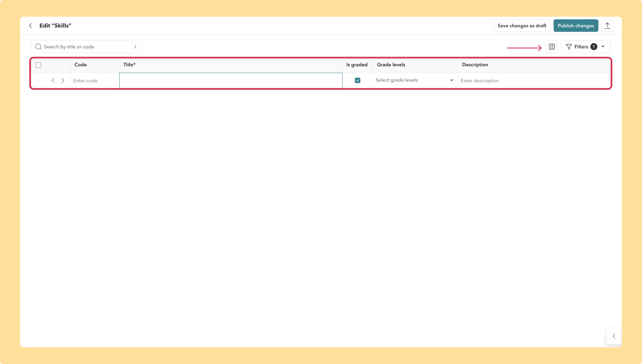Click row number 1
Viewport: 642px width, 364px height.
(x=38, y=80)
